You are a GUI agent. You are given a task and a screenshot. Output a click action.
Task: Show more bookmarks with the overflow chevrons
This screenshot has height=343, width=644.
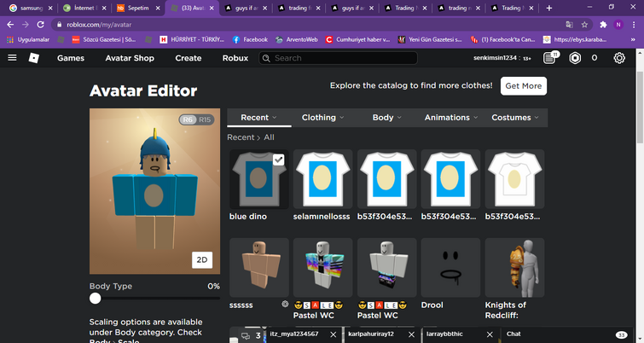(633, 39)
